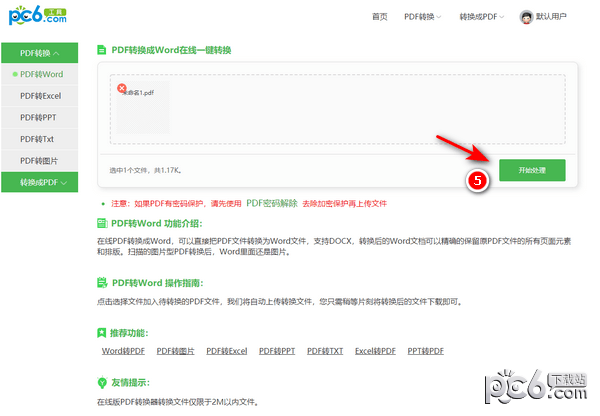Remove the uploaded PDF with red X

[x=122, y=88]
